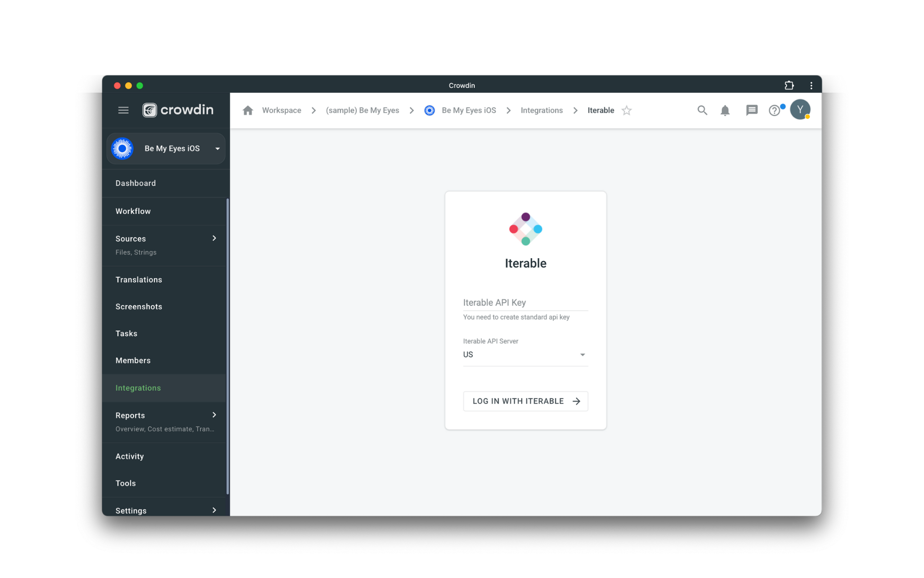924x578 pixels.
Task: Toggle the hamburger sidebar menu
Action: click(x=123, y=110)
